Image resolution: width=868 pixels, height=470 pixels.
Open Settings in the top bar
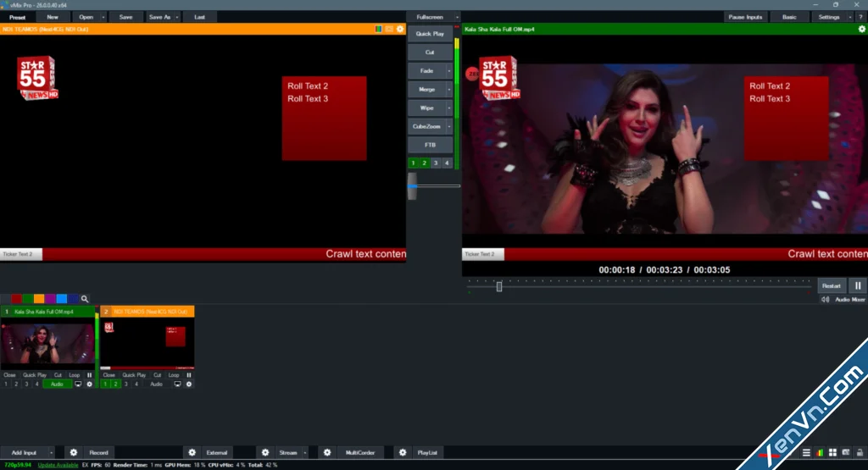pos(829,17)
